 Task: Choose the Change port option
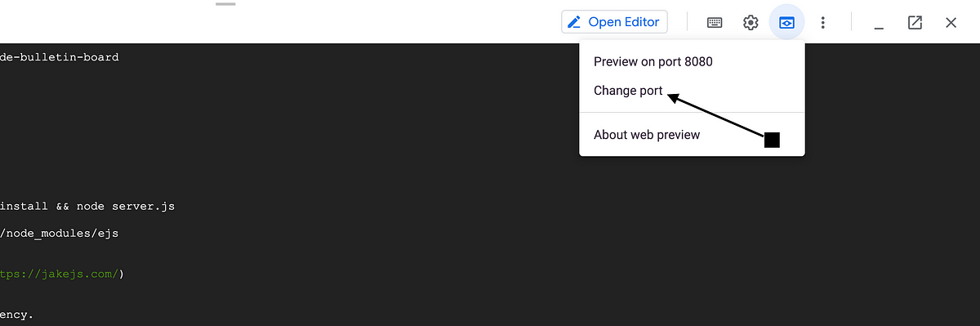692,91
